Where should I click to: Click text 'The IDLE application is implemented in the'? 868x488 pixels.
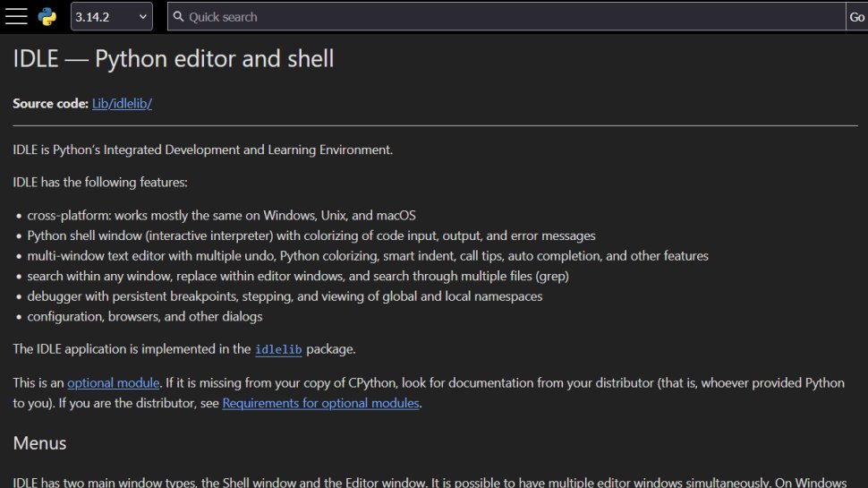click(132, 349)
